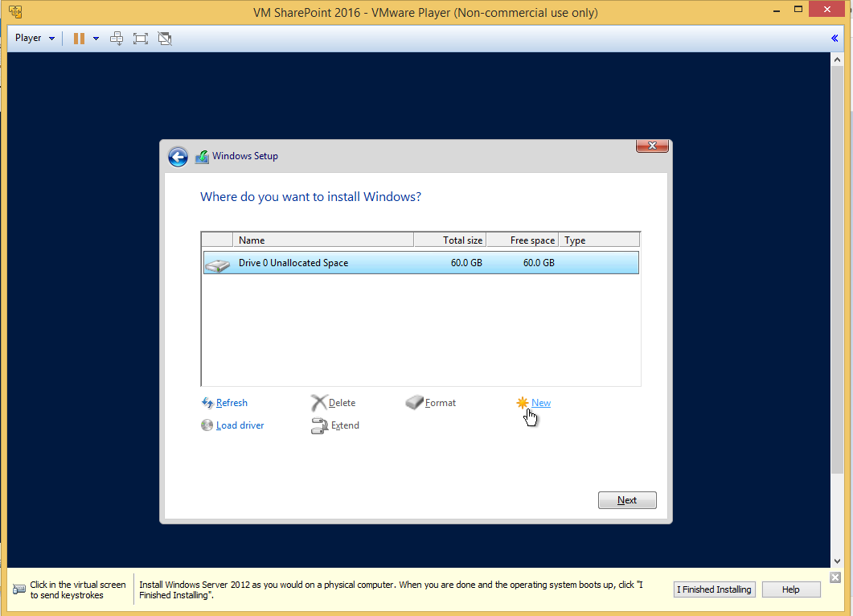Click the VMware Player title bar icon
The image size is (853, 616).
pos(15,11)
